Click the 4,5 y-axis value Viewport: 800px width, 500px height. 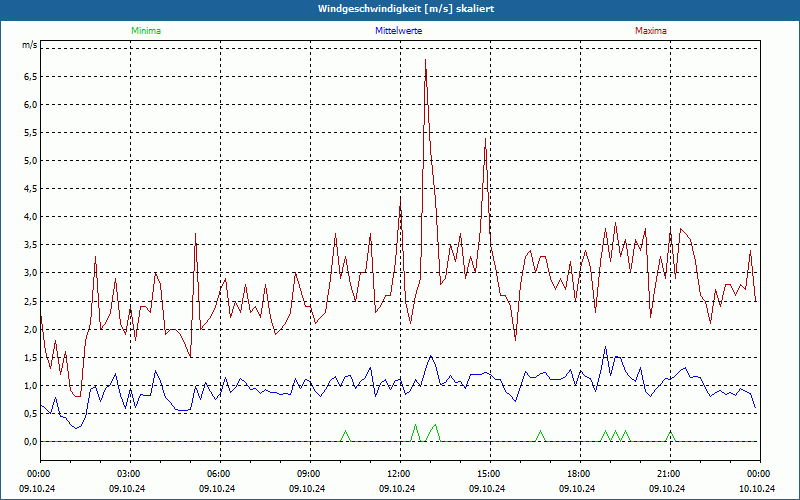pos(31,189)
